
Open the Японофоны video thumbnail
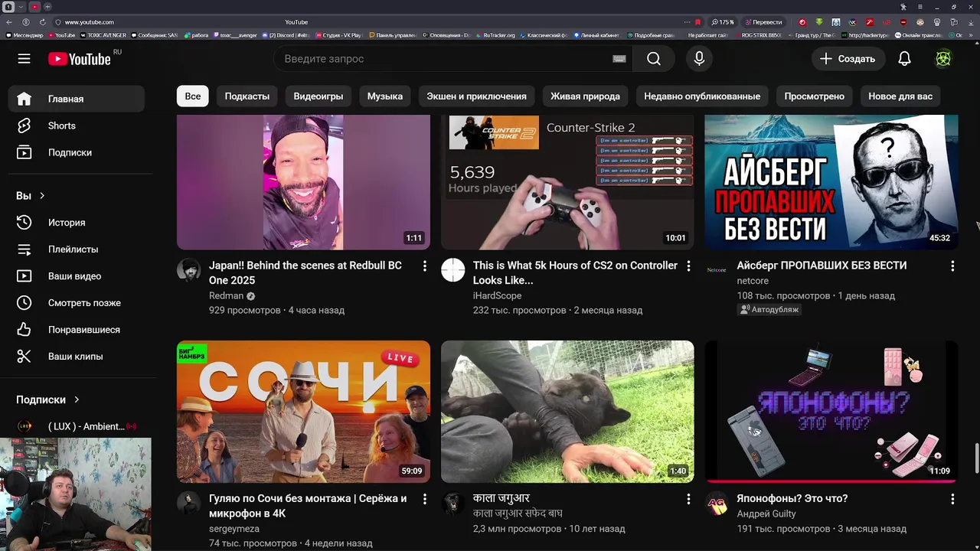[831, 412]
